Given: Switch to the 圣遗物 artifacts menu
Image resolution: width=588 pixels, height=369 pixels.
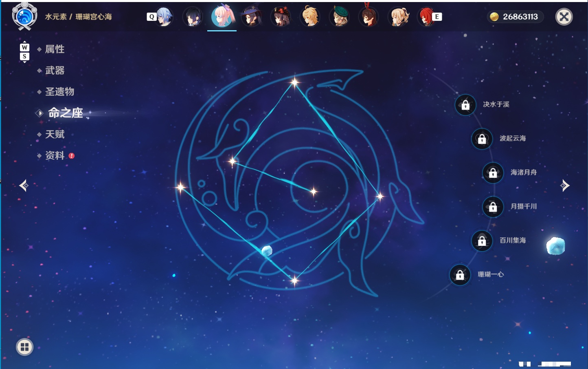Looking at the screenshot, I should coord(60,92).
